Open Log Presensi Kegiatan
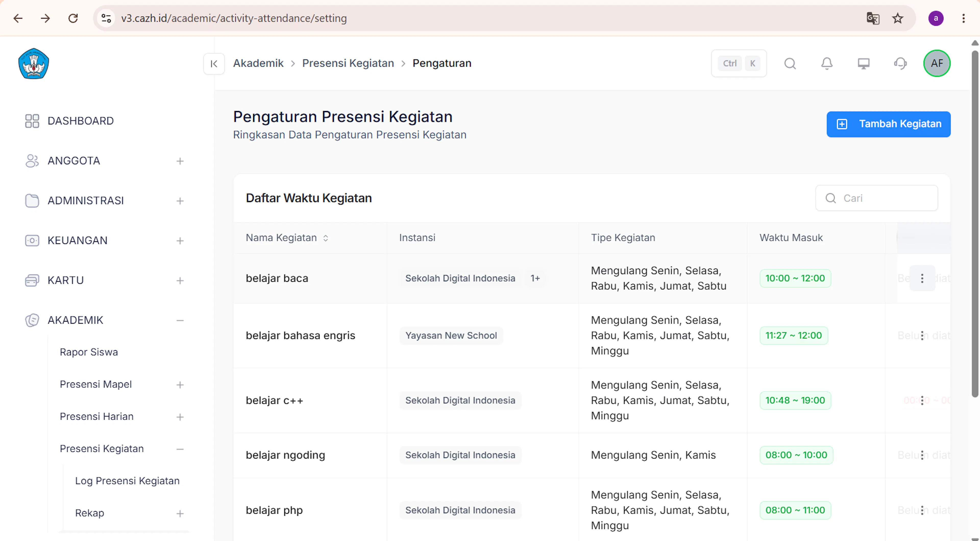980x541 pixels. [127, 481]
